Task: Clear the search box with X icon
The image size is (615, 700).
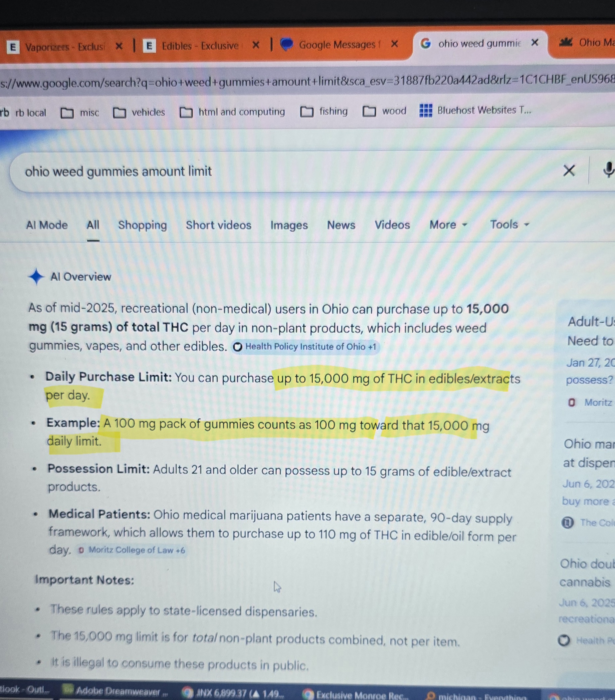Action: pos(569,170)
